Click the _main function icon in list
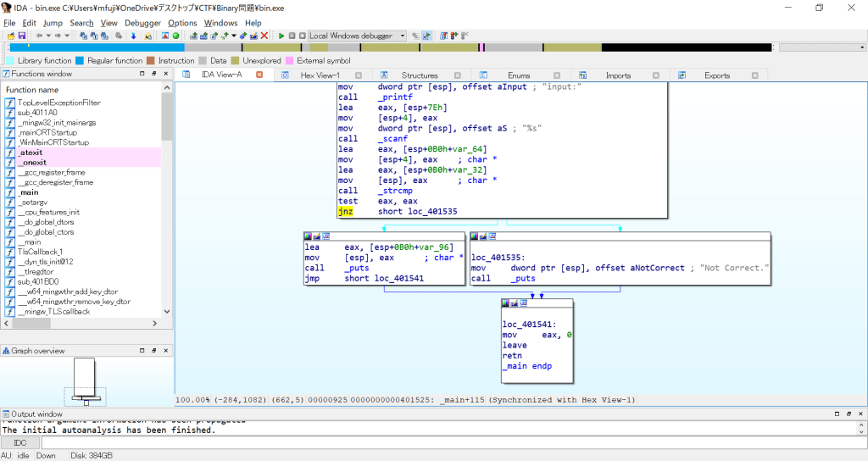The width and height of the screenshot is (868, 461). (11, 192)
